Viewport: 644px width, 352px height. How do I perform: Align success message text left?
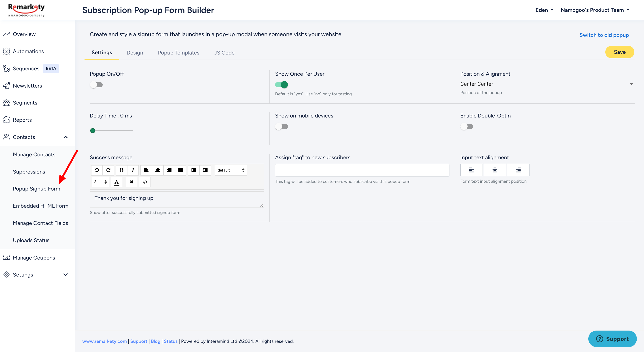click(x=146, y=170)
